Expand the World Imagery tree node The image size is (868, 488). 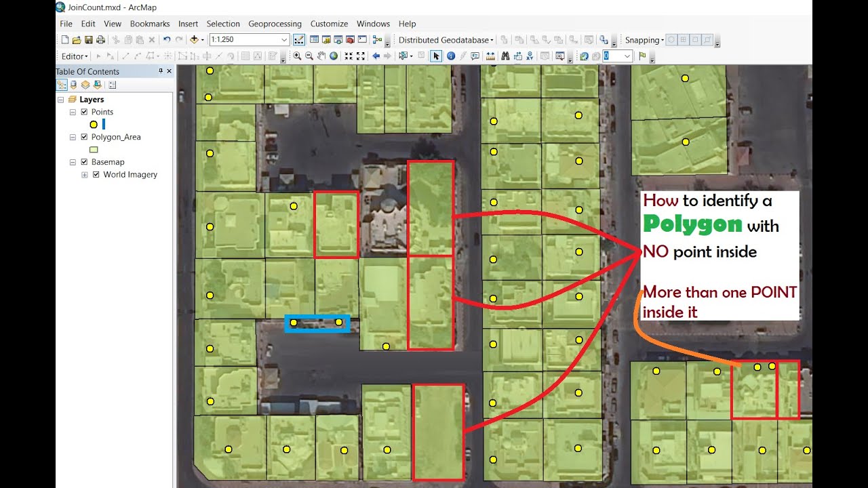pyautogui.click(x=85, y=175)
